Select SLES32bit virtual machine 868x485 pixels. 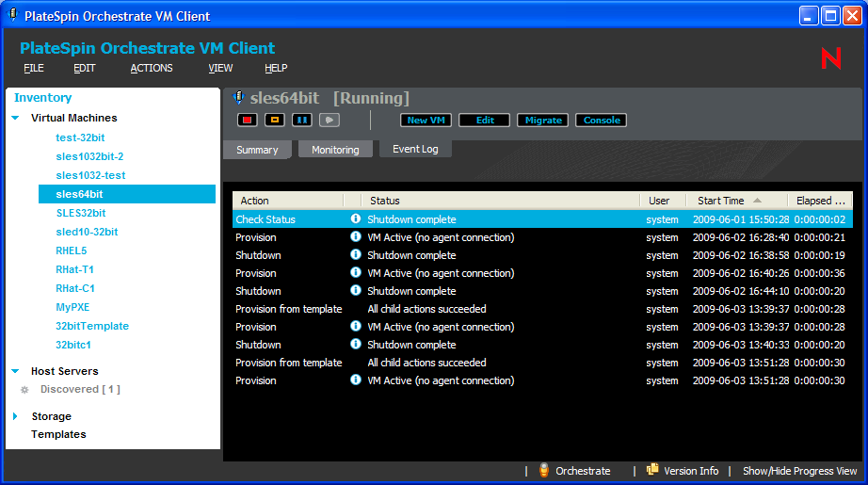click(81, 213)
